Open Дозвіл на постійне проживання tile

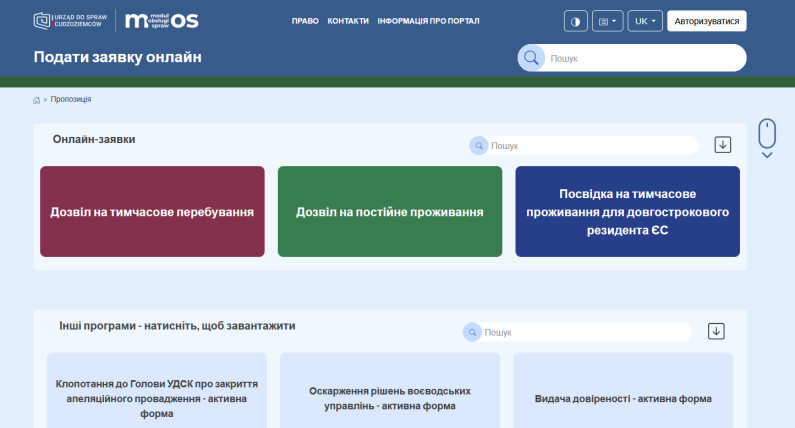pyautogui.click(x=390, y=211)
